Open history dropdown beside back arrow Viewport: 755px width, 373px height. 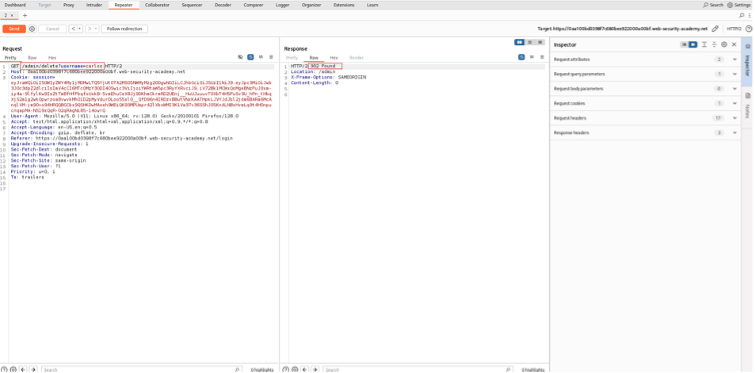point(80,29)
